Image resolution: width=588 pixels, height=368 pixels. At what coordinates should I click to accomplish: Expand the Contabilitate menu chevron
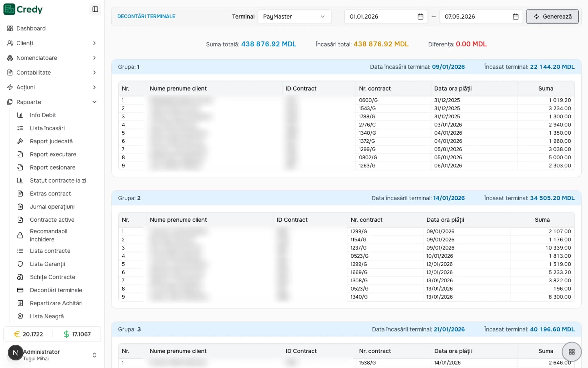[94, 73]
